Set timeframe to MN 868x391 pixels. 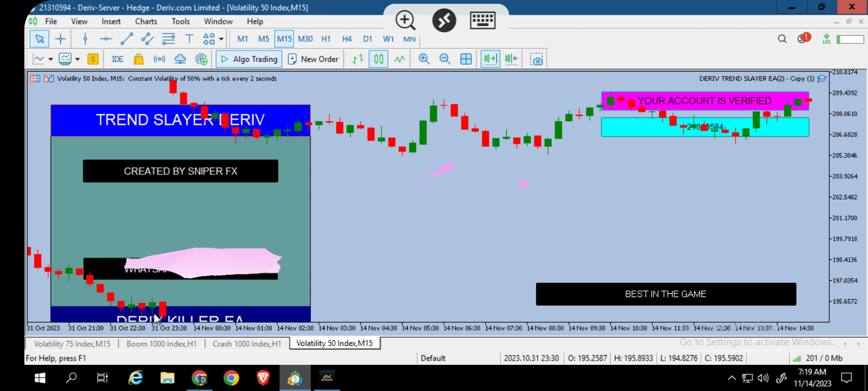point(409,39)
